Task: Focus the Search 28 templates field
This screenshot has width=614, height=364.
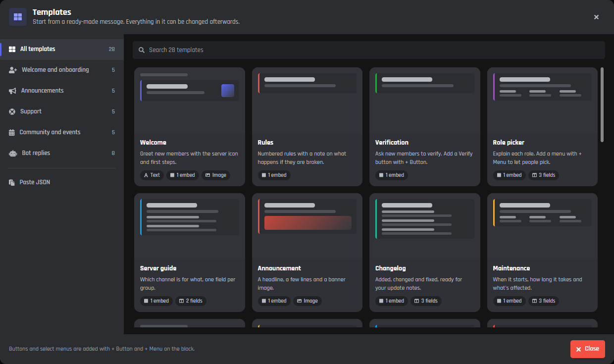Action: pyautogui.click(x=369, y=50)
